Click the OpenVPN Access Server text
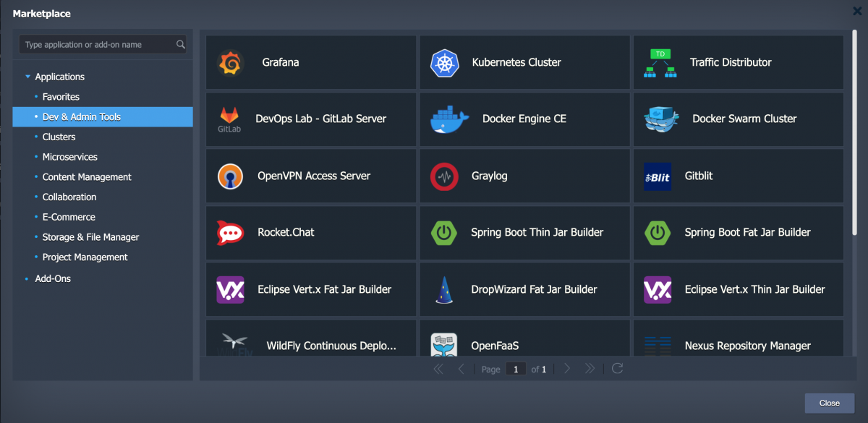 click(x=314, y=176)
